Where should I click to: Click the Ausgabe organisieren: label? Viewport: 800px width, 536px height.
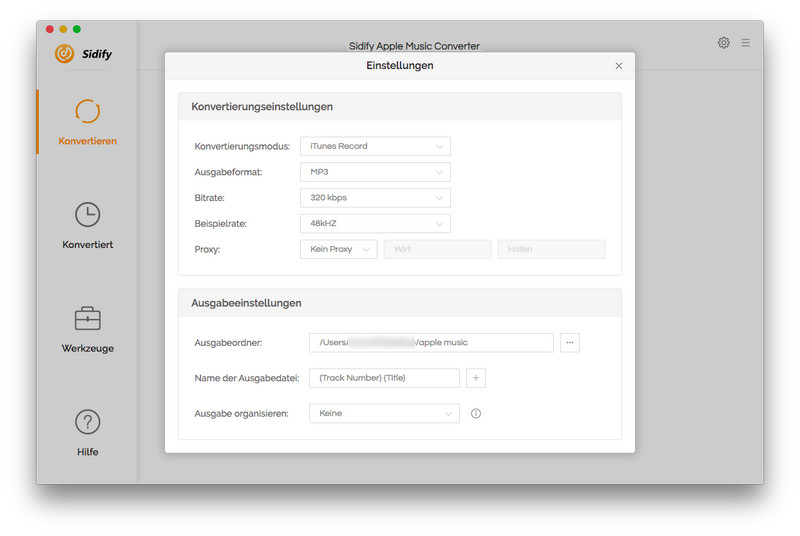(241, 414)
